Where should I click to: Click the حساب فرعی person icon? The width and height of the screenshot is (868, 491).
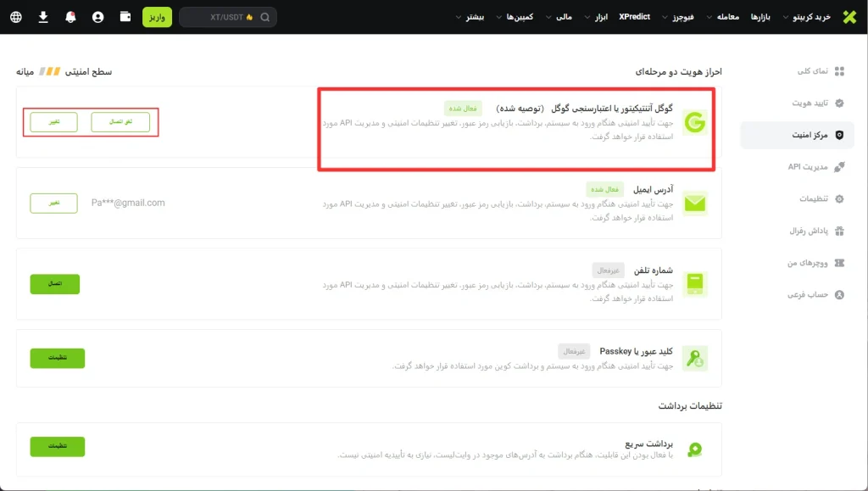point(839,295)
